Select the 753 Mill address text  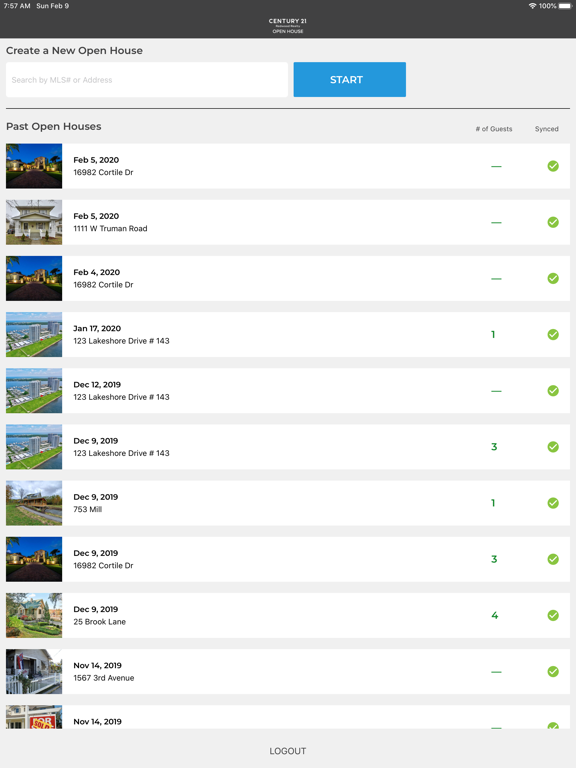tap(88, 509)
